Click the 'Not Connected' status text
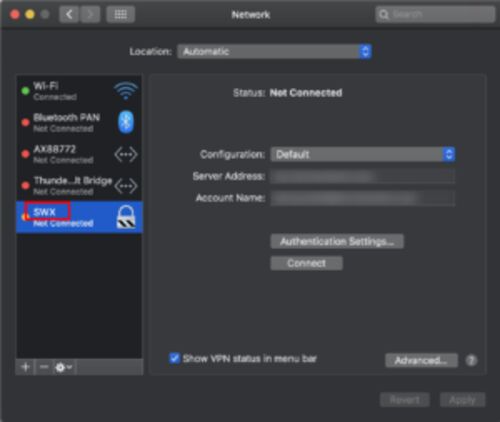The width and height of the screenshot is (500, 422). pos(306,93)
